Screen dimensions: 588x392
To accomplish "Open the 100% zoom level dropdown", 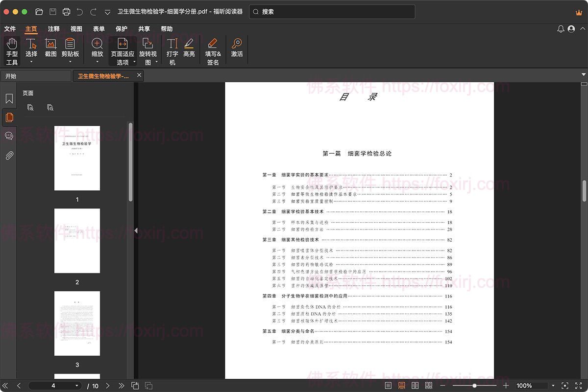I will coord(553,386).
